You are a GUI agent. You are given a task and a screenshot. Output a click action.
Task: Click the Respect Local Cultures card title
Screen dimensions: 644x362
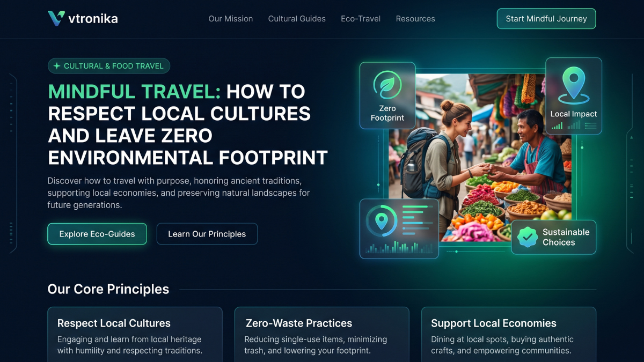click(x=114, y=323)
